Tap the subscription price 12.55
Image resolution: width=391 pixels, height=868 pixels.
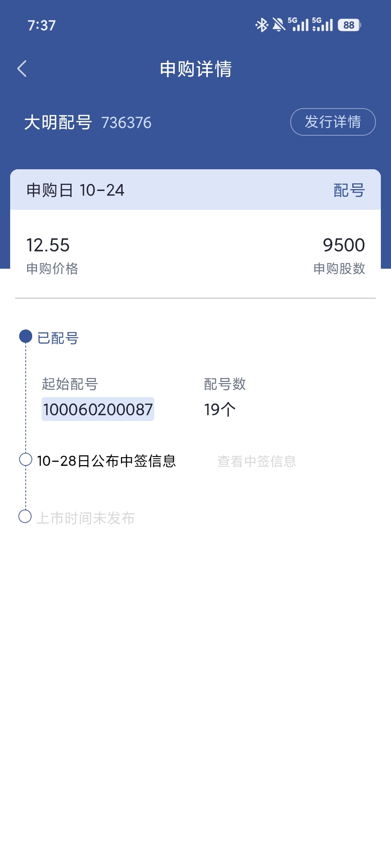pyautogui.click(x=48, y=245)
